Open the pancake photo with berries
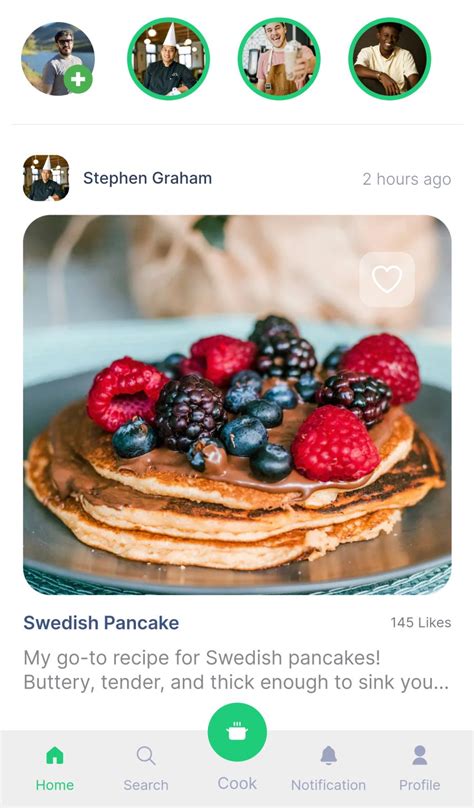 237,405
